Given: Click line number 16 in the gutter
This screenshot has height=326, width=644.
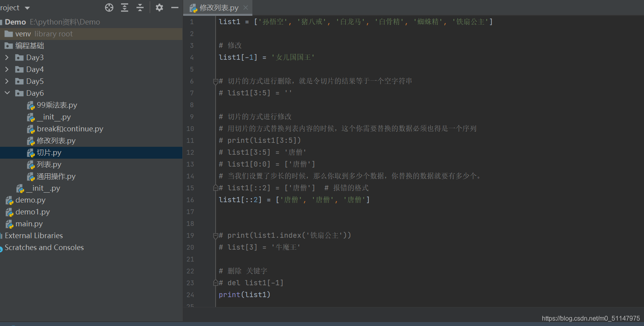Looking at the screenshot, I should pyautogui.click(x=190, y=200).
